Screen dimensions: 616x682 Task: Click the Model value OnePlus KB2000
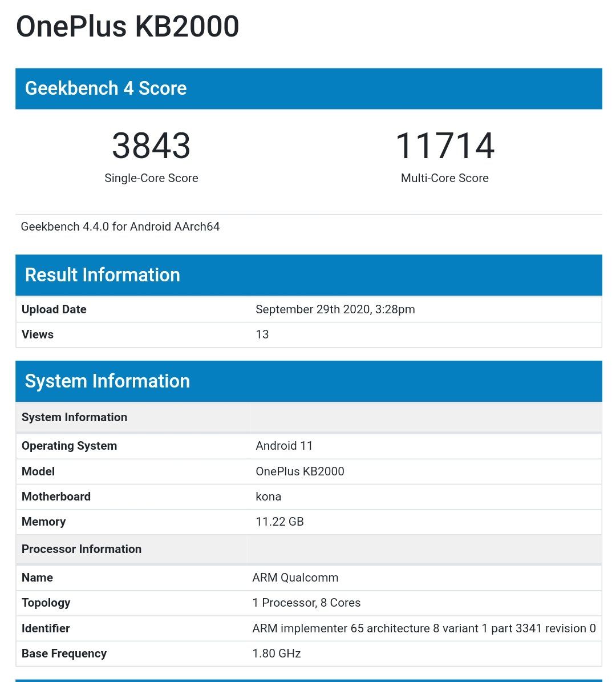(300, 471)
